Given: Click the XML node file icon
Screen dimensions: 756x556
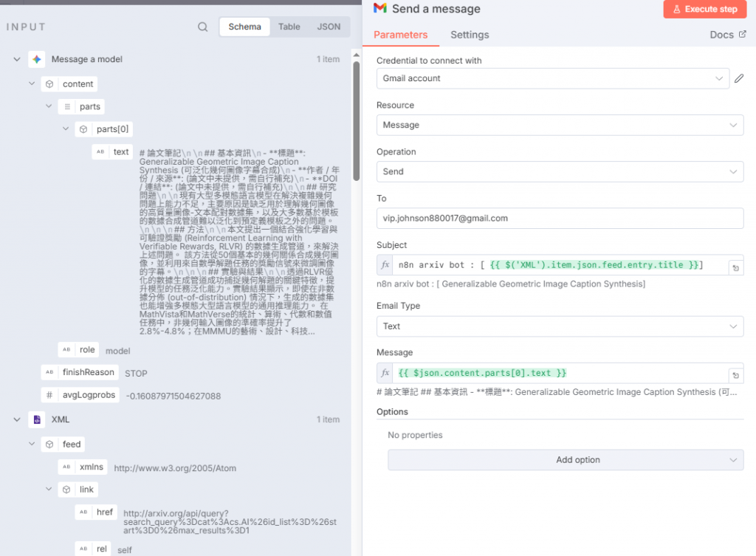Looking at the screenshot, I should (x=37, y=419).
